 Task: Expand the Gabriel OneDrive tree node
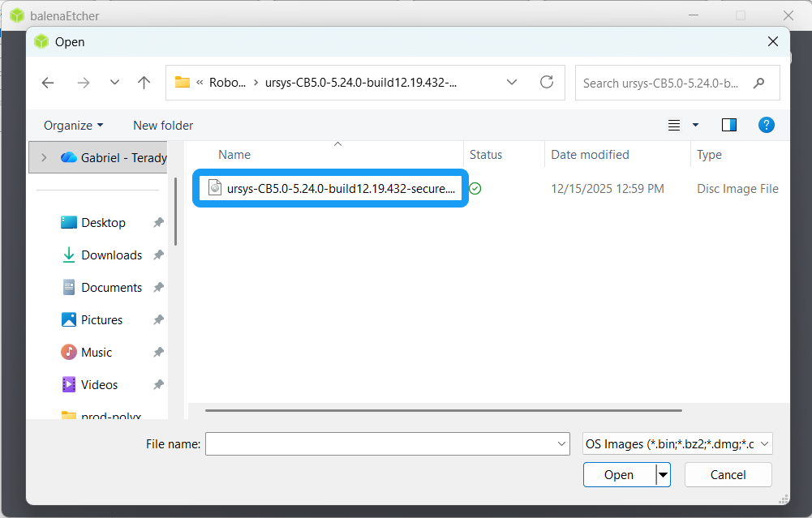(x=44, y=157)
